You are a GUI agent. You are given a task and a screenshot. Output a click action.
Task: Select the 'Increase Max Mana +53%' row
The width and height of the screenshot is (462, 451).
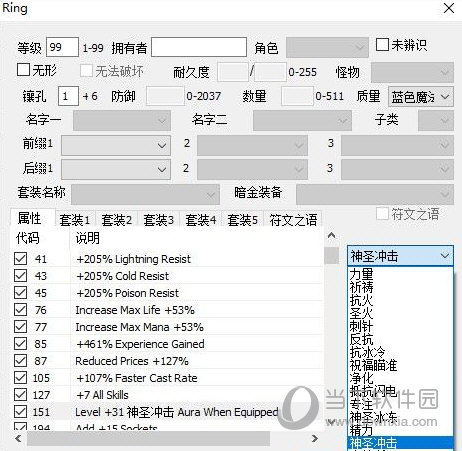pos(167,327)
